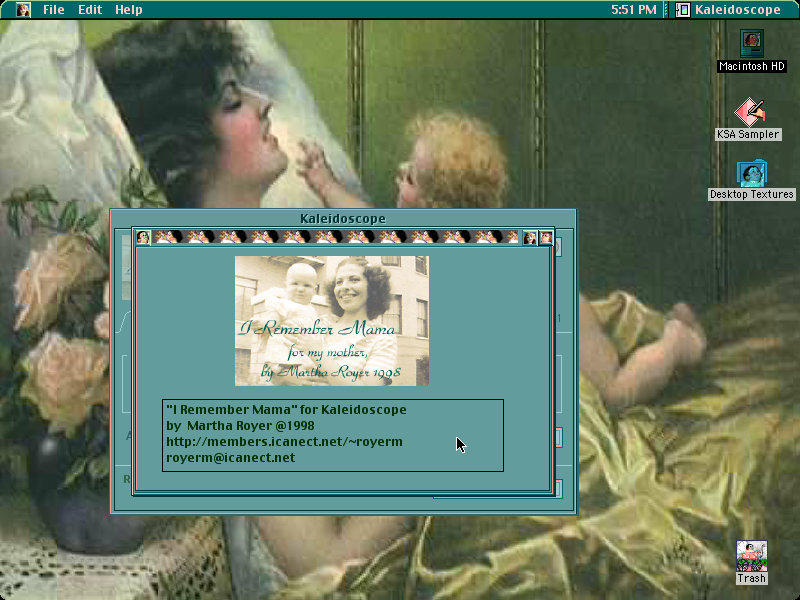The height and width of the screenshot is (600, 800).
Task: Select the Desktop Textures folder icon
Action: coord(752,173)
